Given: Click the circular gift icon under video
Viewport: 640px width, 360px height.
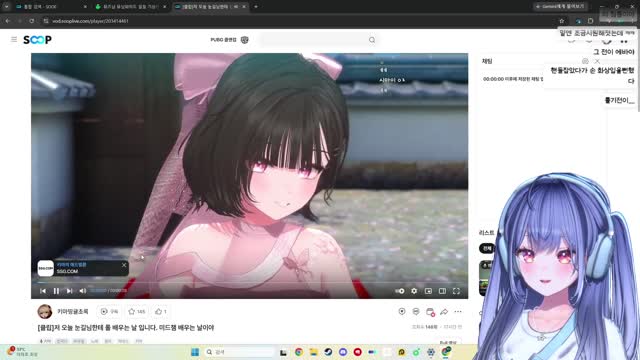Looking at the screenshot, I should tap(402, 311).
